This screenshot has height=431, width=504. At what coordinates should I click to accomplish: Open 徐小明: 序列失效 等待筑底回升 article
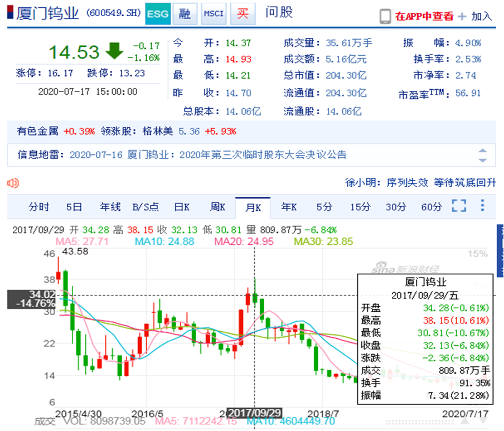click(x=420, y=182)
